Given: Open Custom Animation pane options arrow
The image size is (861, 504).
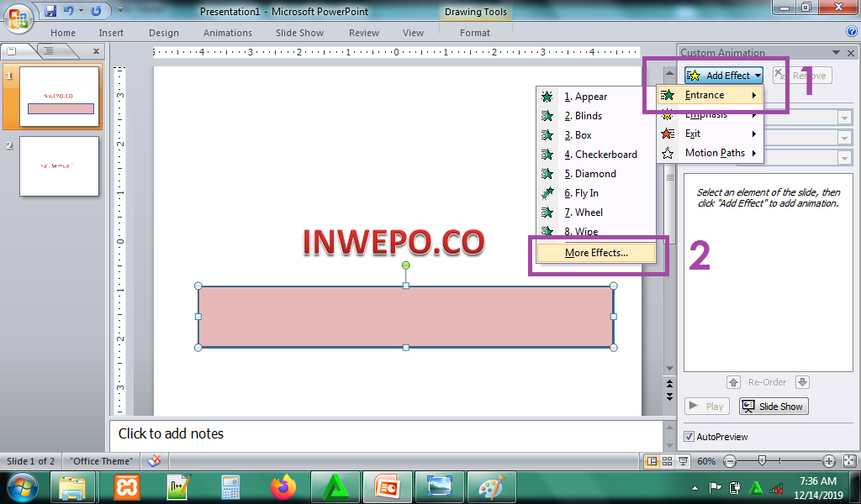Looking at the screenshot, I should coord(837,53).
